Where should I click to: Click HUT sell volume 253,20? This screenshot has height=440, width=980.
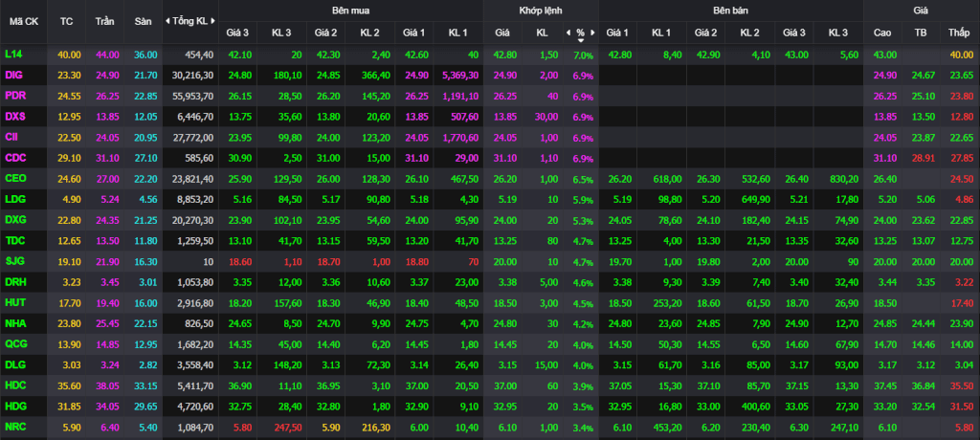click(666, 304)
